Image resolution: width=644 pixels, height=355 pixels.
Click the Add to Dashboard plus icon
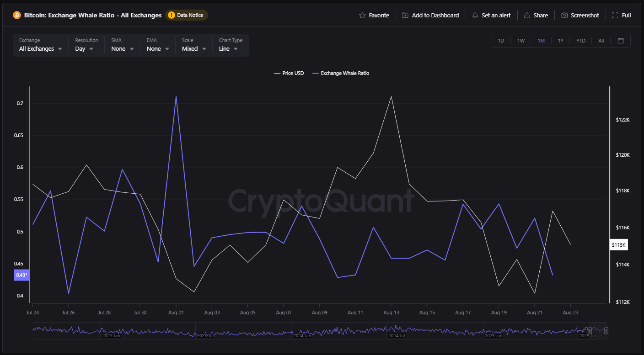pyautogui.click(x=405, y=15)
